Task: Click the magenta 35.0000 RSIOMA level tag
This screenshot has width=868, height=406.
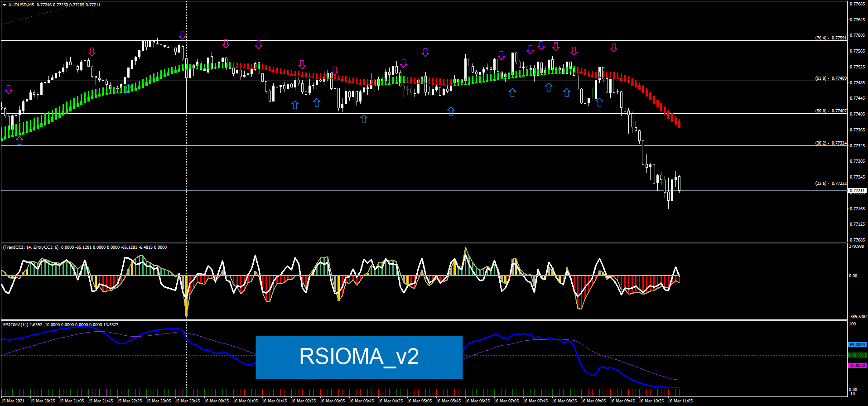Action: click(857, 366)
